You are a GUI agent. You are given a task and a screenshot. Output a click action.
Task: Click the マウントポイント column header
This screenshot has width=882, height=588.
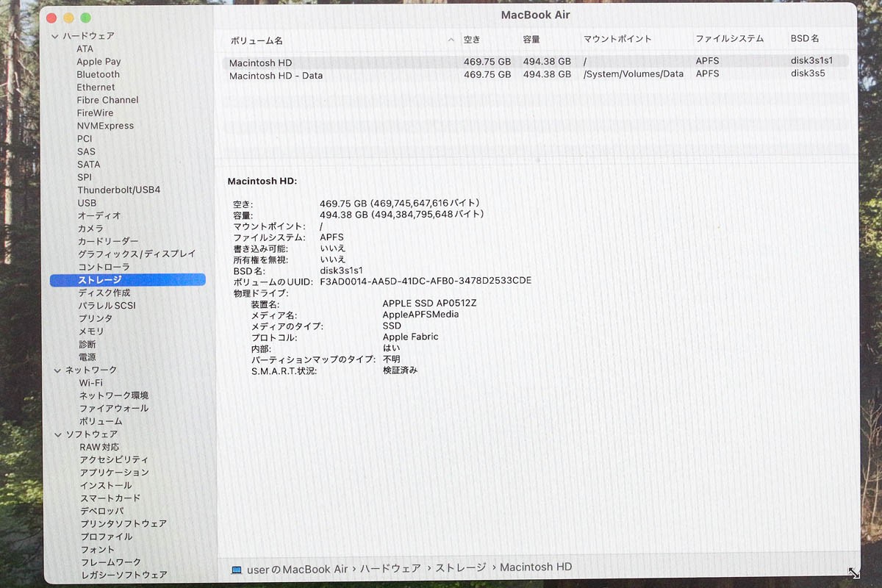[x=617, y=39]
